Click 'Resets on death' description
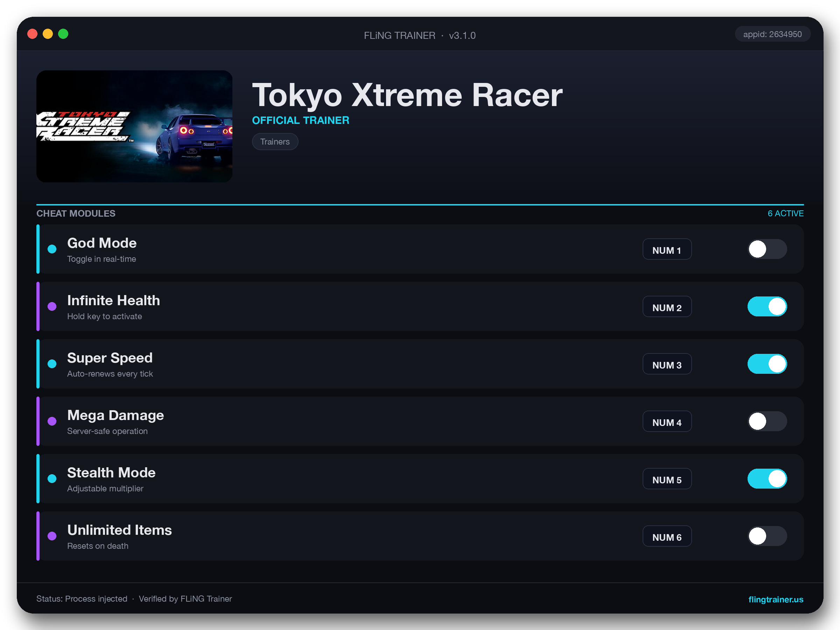 pyautogui.click(x=98, y=546)
